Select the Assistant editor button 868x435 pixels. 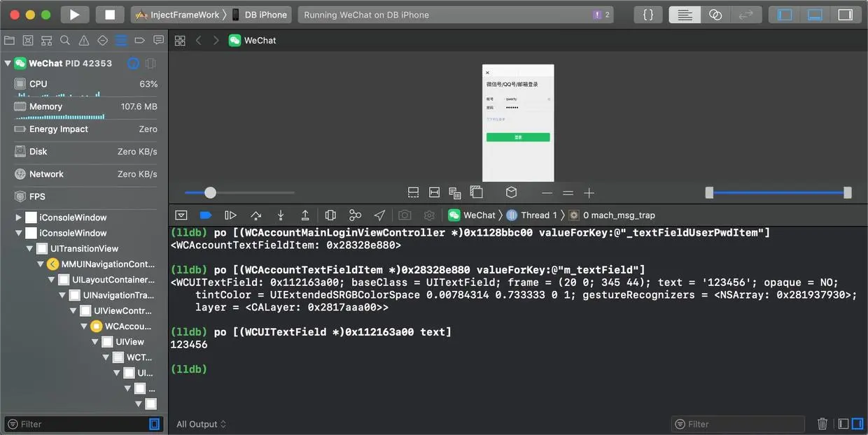tap(715, 15)
